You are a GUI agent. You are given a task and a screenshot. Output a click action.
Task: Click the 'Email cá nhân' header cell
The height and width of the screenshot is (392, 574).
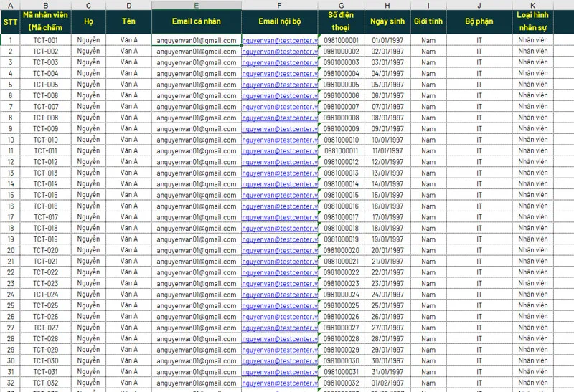(196, 21)
